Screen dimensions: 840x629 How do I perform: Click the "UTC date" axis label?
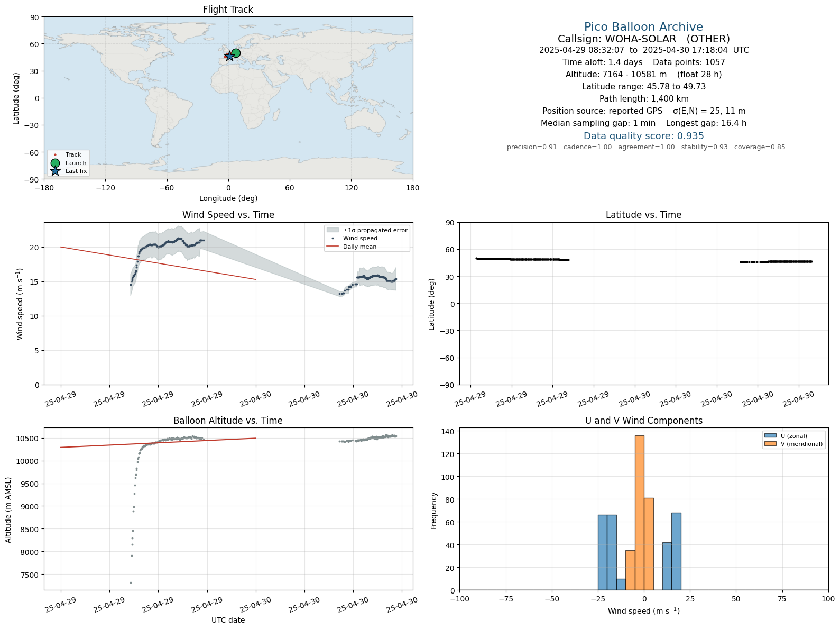click(x=228, y=620)
